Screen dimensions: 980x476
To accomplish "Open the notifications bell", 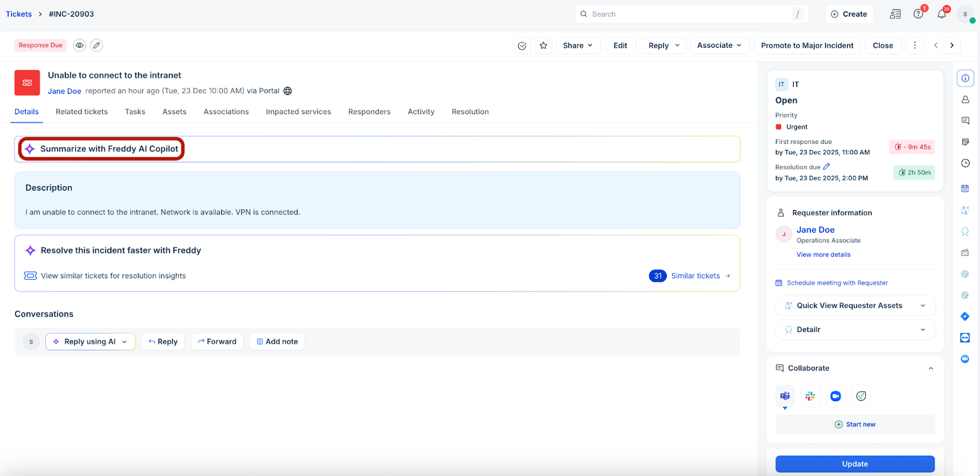I will tap(941, 14).
